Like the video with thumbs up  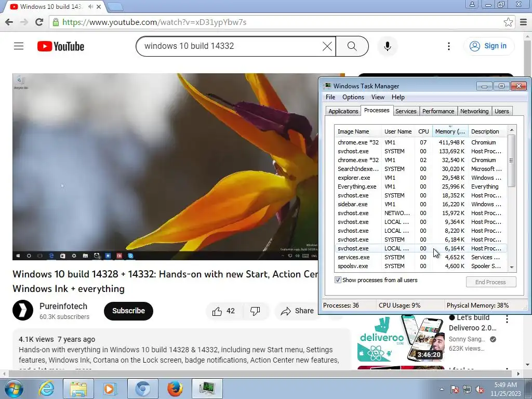pos(223,311)
